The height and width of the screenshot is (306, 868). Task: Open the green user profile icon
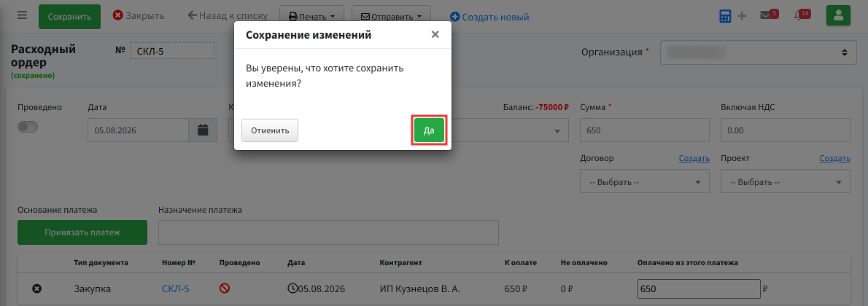click(x=838, y=15)
